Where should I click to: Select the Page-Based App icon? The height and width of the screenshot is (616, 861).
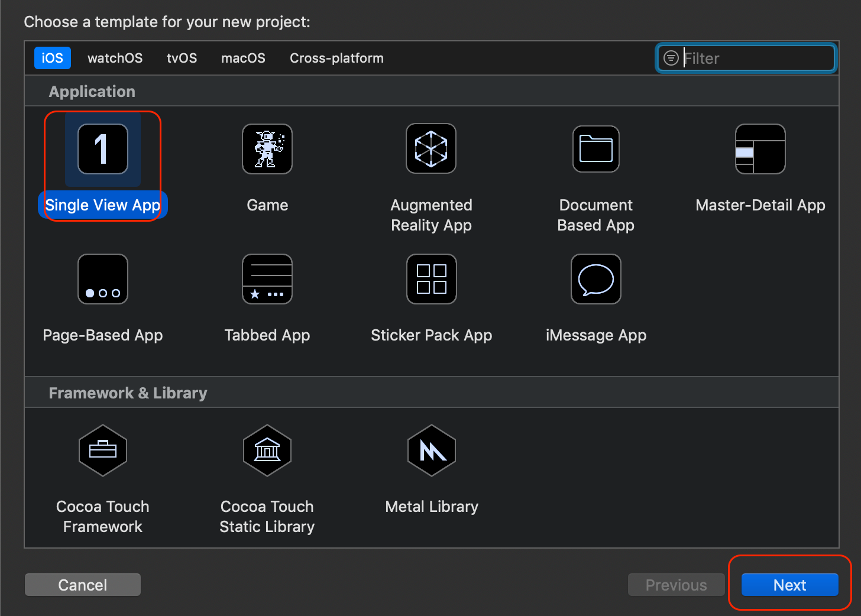pyautogui.click(x=103, y=279)
